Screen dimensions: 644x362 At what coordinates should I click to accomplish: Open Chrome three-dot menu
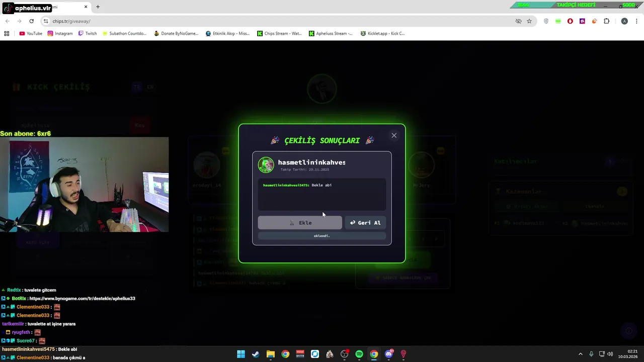pyautogui.click(x=636, y=21)
